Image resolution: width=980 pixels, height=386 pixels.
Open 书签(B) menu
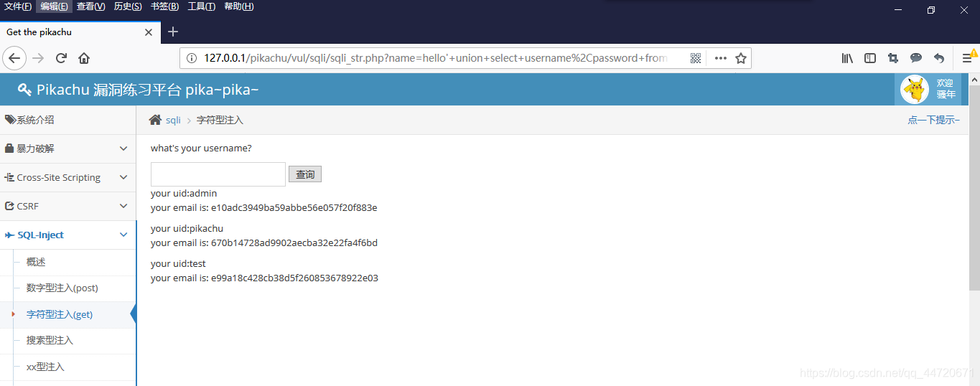point(164,6)
